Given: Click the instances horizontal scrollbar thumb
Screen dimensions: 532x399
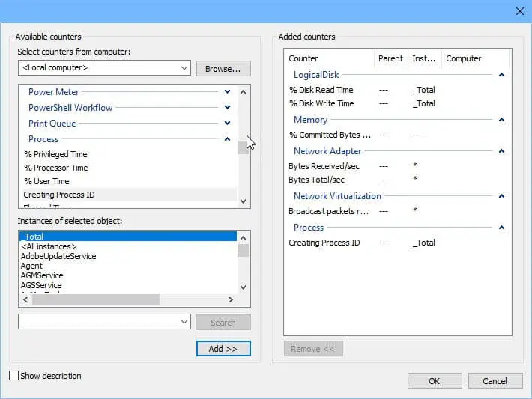Looking at the screenshot, I should [96, 299].
